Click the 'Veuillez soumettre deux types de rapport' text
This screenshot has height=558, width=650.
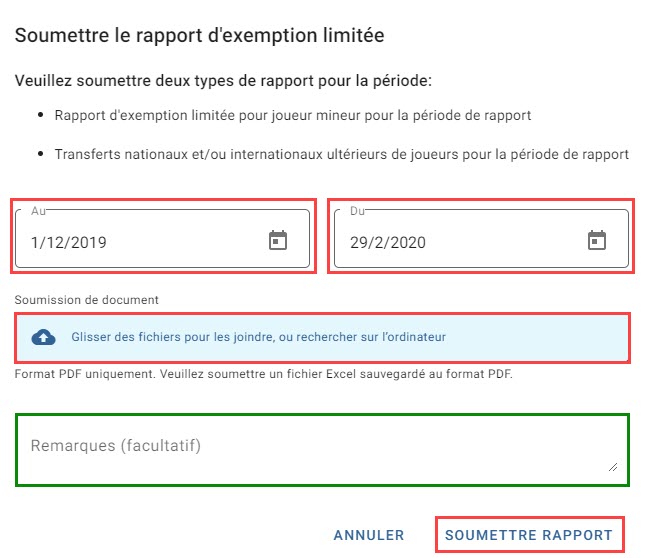click(x=223, y=80)
